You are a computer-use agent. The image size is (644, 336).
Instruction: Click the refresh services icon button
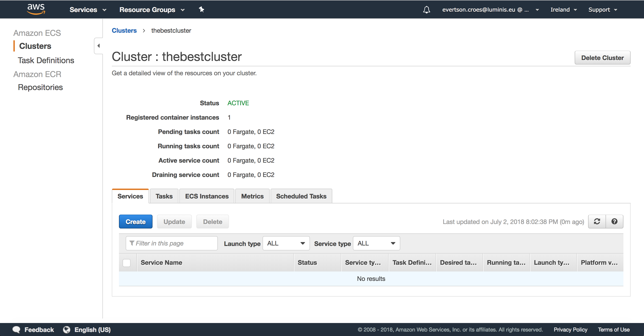pos(597,221)
